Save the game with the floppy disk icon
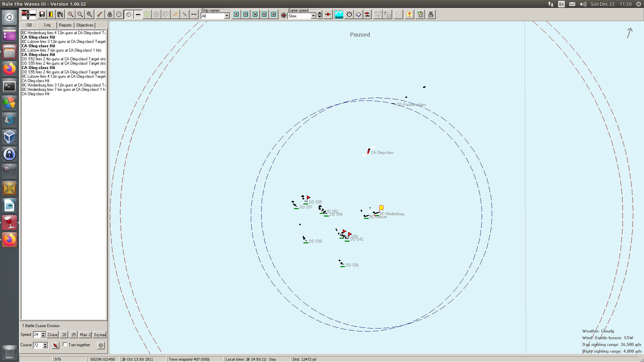Viewport: 644px width, 362px height. [42, 14]
